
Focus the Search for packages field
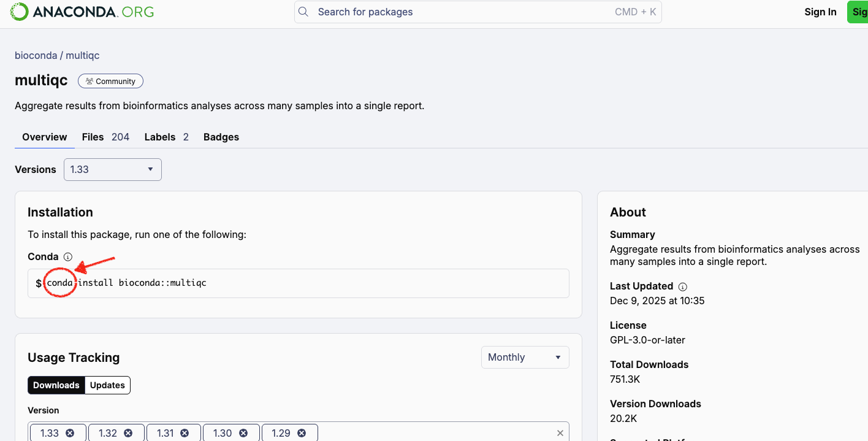[460, 12]
